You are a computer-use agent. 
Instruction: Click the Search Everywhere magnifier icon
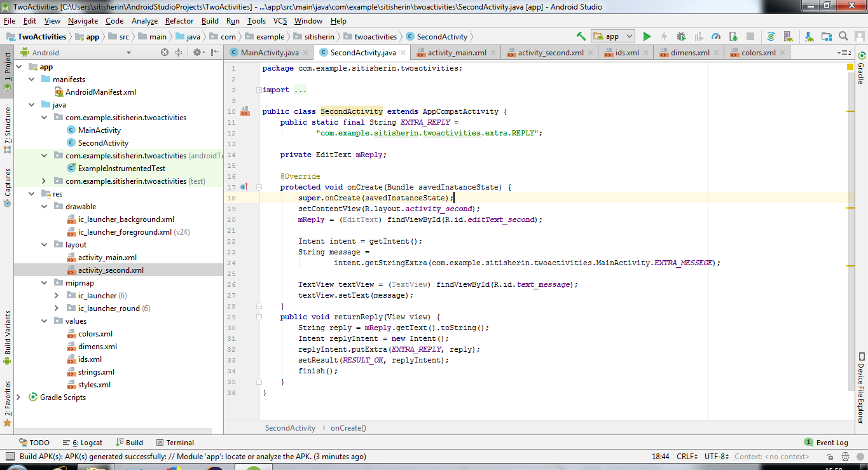click(x=843, y=37)
